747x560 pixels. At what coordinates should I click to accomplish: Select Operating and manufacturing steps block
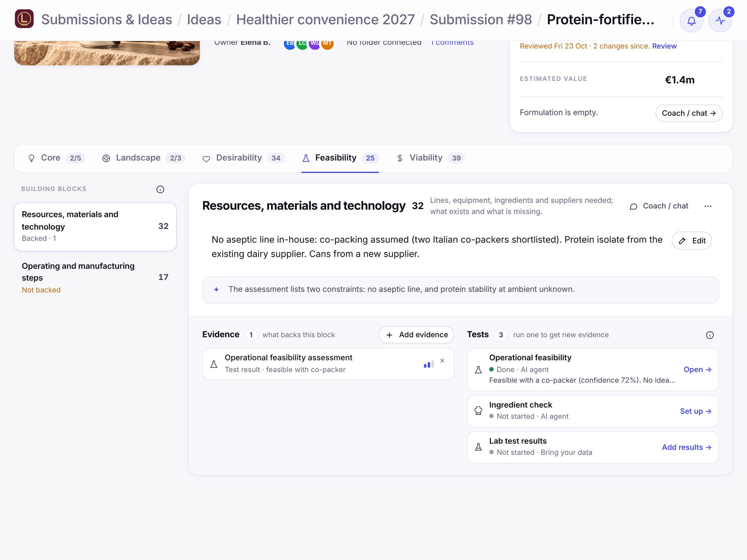click(x=95, y=278)
